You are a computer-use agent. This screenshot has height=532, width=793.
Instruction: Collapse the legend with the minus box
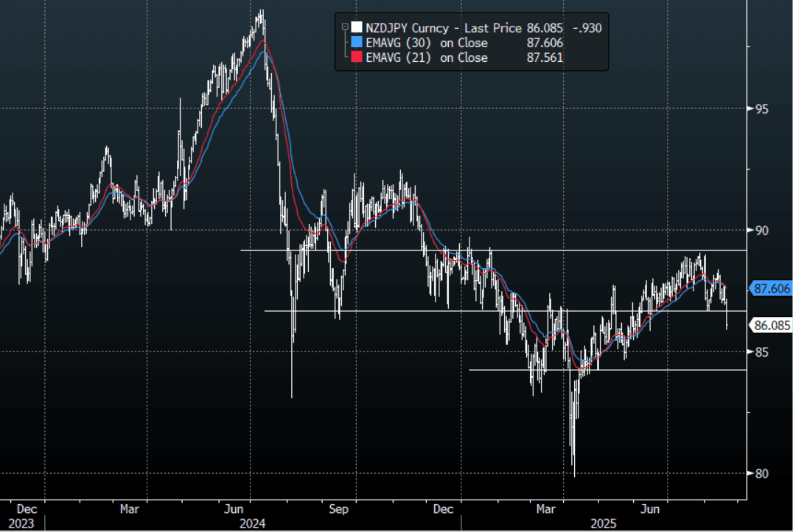(345, 27)
